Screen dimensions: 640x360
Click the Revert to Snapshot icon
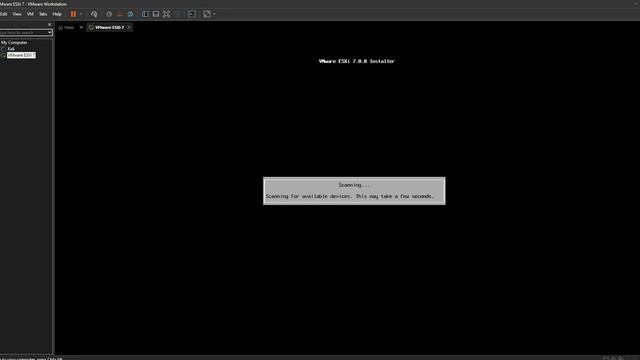[x=120, y=14]
